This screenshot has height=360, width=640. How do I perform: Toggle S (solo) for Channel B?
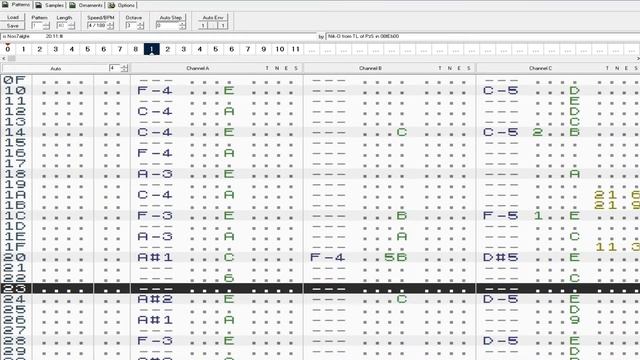pyautogui.click(x=469, y=69)
